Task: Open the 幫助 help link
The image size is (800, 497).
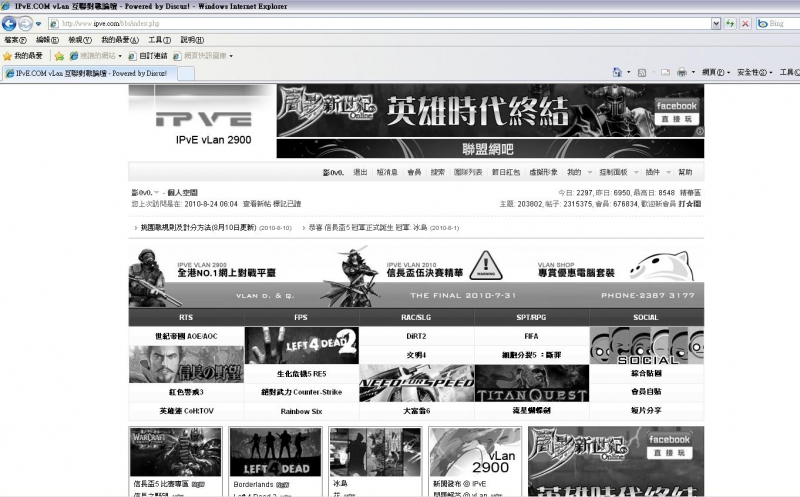Action: 685,172
